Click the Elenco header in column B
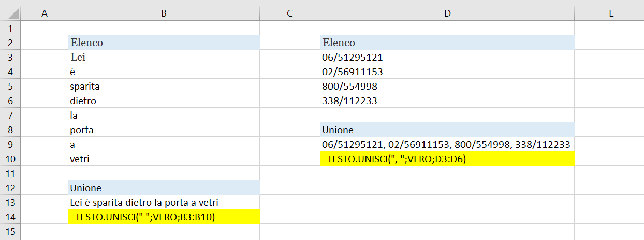The width and height of the screenshot is (644, 240). click(164, 43)
